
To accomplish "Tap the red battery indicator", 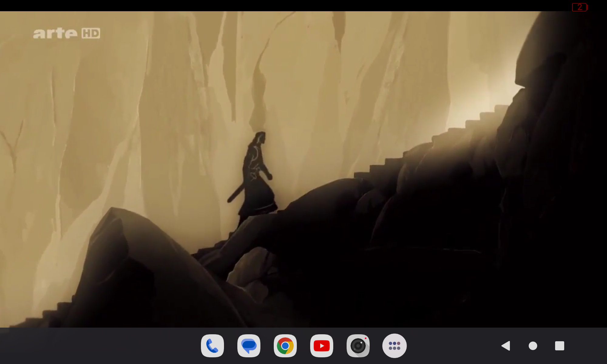I will [x=580, y=7].
